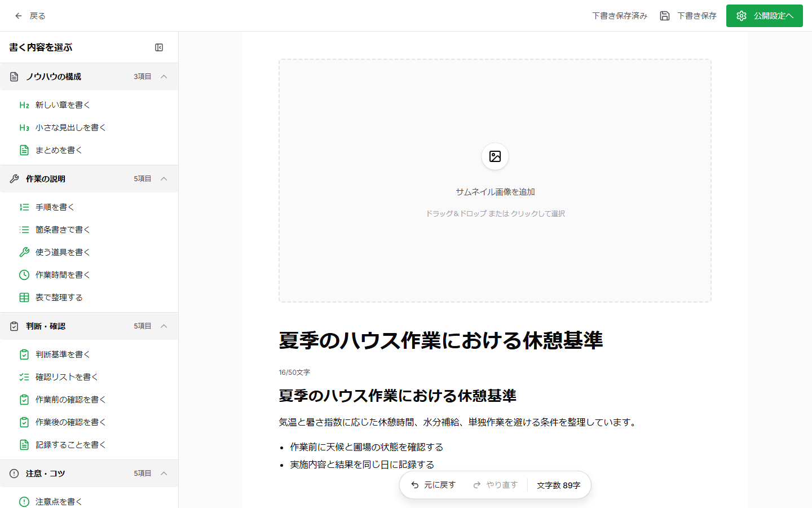The width and height of the screenshot is (812, 508).
Task: Collapse the ノウハウの構成 section chevron
Action: click(x=164, y=77)
